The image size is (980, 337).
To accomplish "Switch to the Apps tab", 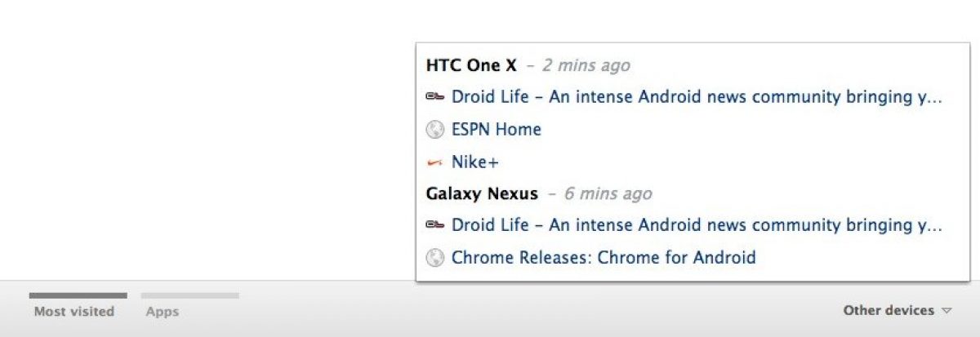I will click(163, 312).
